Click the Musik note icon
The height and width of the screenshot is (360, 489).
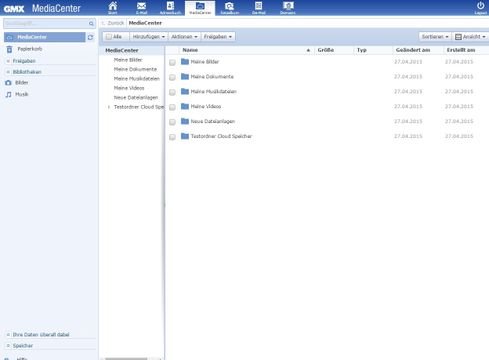coord(9,94)
